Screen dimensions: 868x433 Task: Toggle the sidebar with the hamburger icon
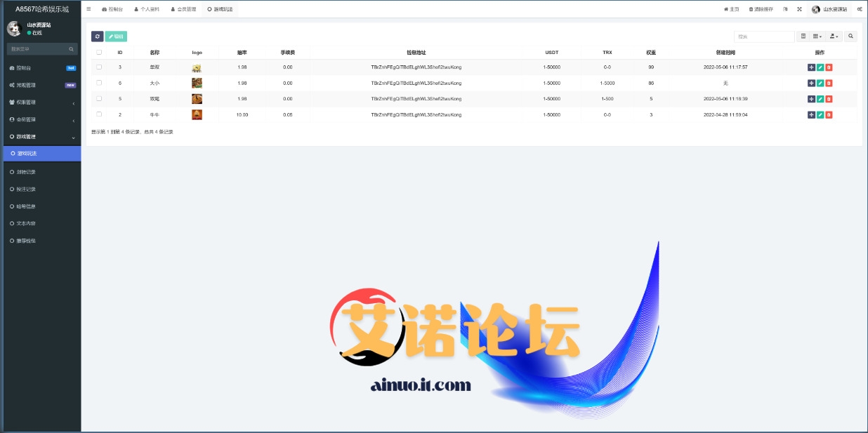point(88,9)
